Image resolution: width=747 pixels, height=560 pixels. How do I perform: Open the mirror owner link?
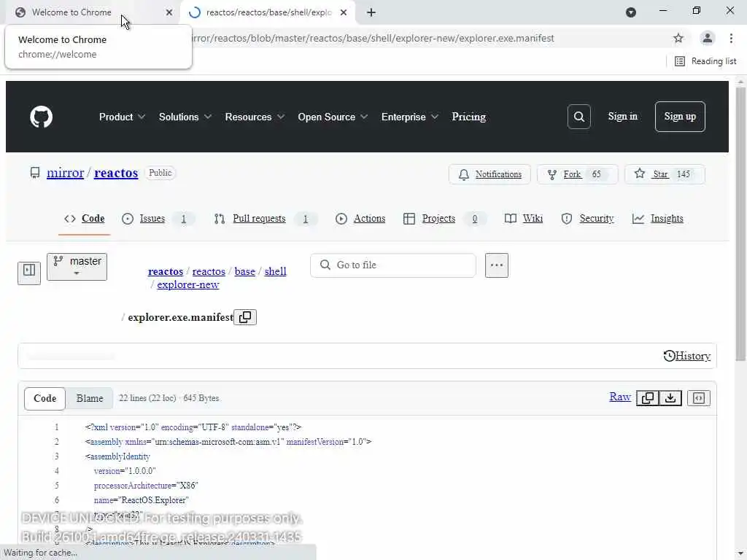tap(65, 173)
